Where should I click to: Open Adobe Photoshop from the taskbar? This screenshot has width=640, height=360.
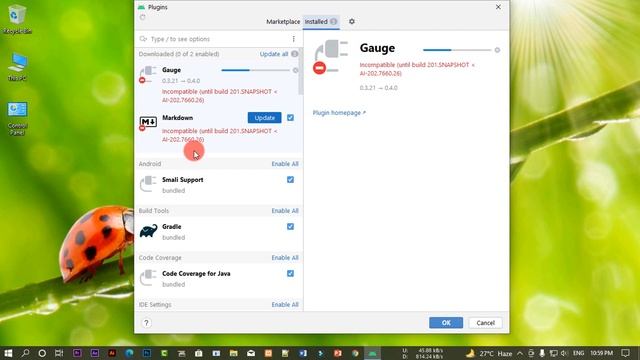[147, 353]
